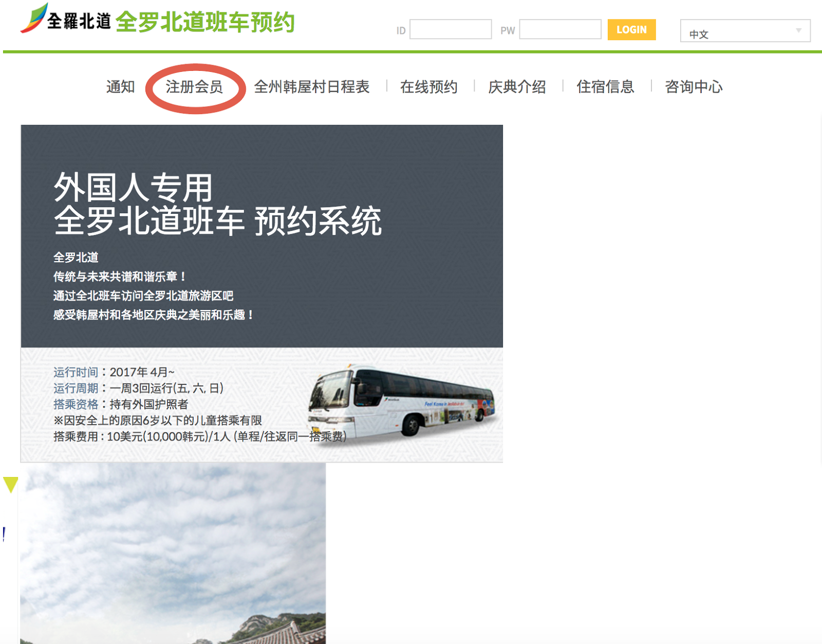Select the 庆典介绍 festival menu item
The height and width of the screenshot is (644, 822).
517,87
